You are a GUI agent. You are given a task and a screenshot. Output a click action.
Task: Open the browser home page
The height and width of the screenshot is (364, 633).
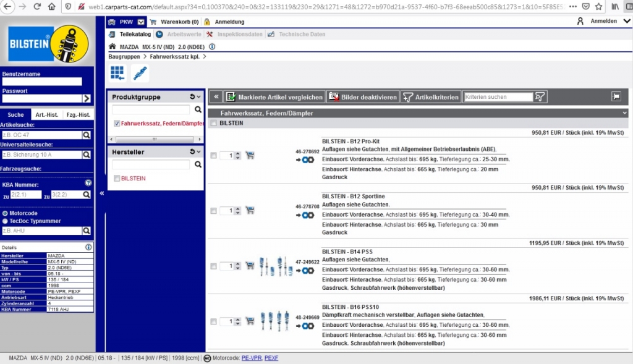[x=52, y=6]
